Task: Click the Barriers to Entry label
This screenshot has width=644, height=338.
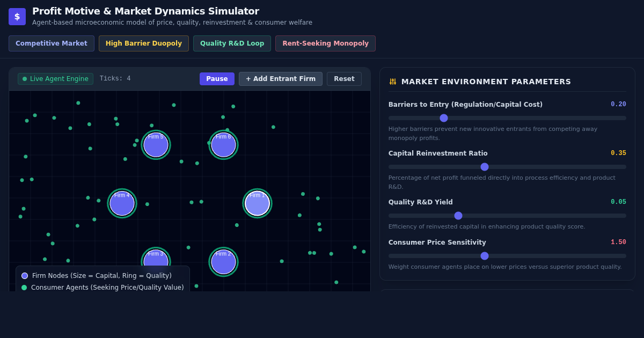Action: [x=465, y=105]
